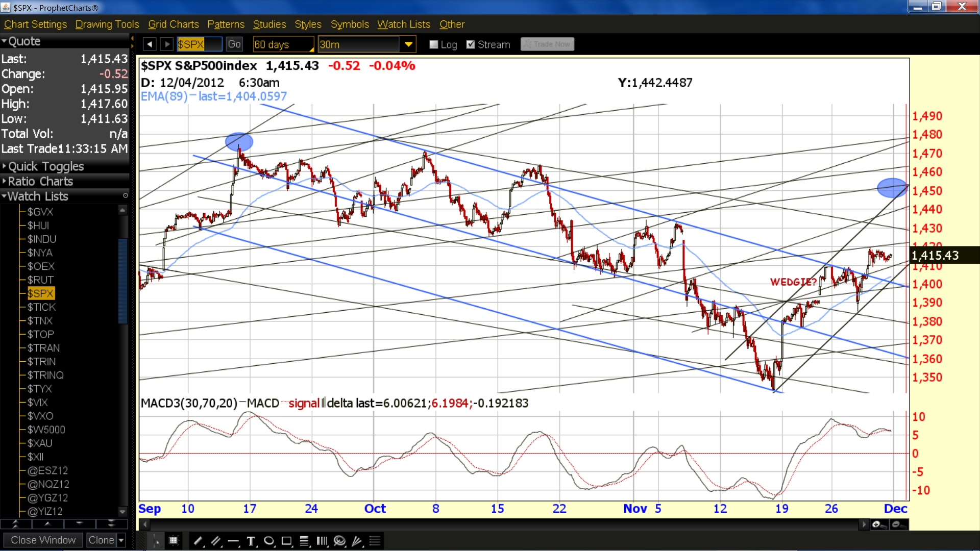Select the parallel channel lines tool
The height and width of the screenshot is (551, 980).
coord(216,541)
